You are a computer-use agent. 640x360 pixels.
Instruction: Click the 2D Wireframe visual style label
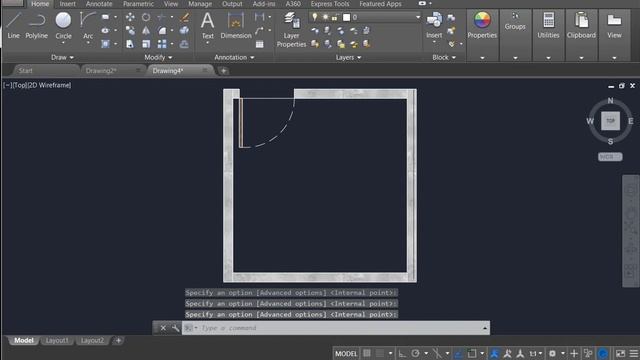tap(50, 85)
